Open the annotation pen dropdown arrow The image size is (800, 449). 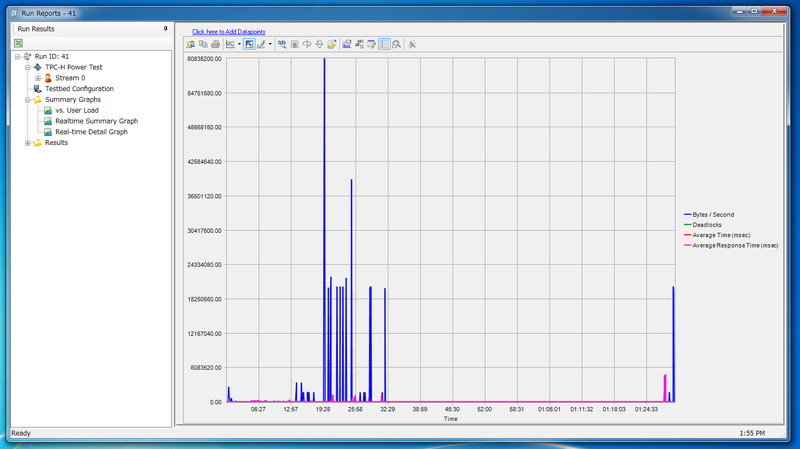click(x=270, y=44)
